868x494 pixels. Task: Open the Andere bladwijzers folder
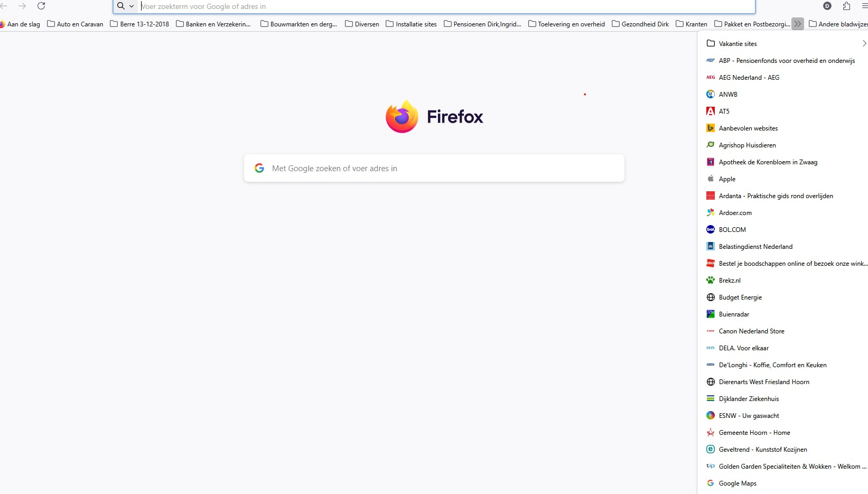pos(838,24)
